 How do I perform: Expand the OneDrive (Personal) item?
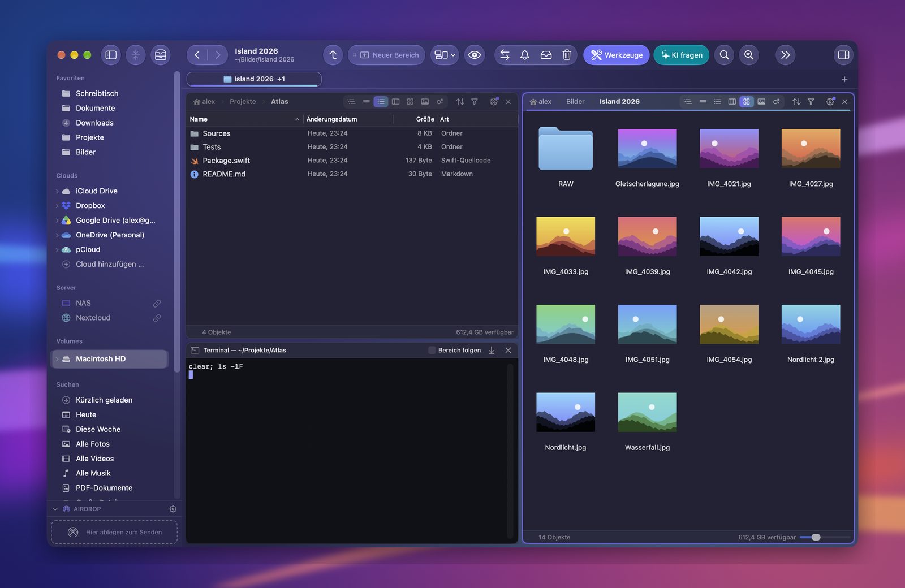click(x=57, y=235)
